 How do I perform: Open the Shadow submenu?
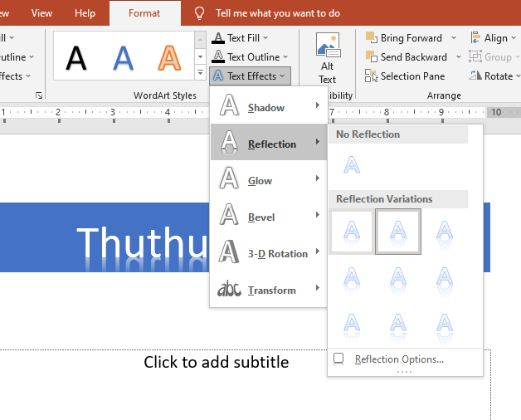coord(269,106)
